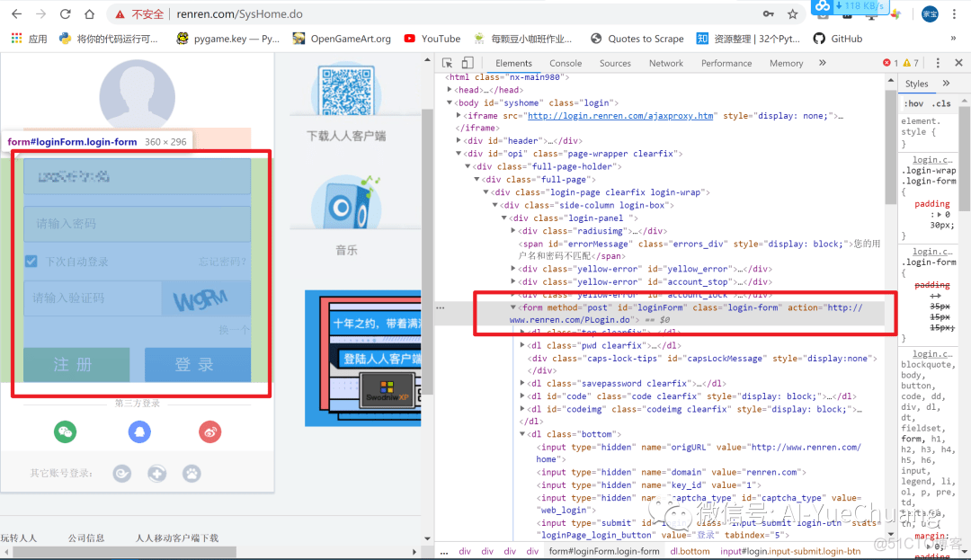Click the browser back arrow
The height and width of the screenshot is (560, 971).
pos(17,13)
